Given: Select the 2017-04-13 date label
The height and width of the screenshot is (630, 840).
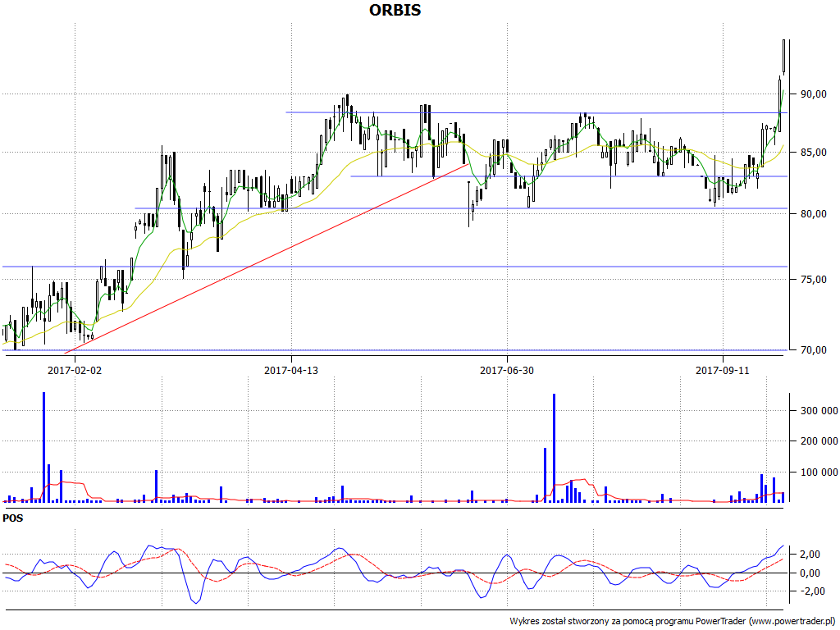Looking at the screenshot, I should 291,370.
